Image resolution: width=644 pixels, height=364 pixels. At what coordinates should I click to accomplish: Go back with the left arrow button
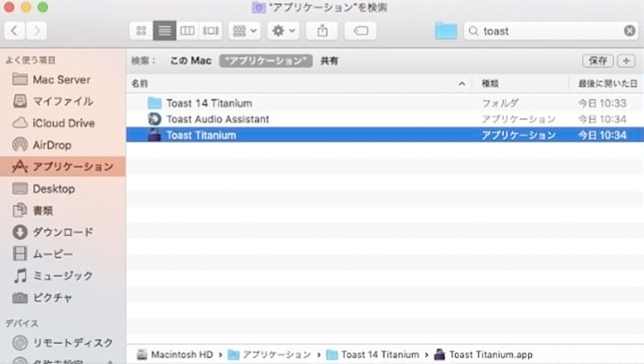tap(14, 31)
